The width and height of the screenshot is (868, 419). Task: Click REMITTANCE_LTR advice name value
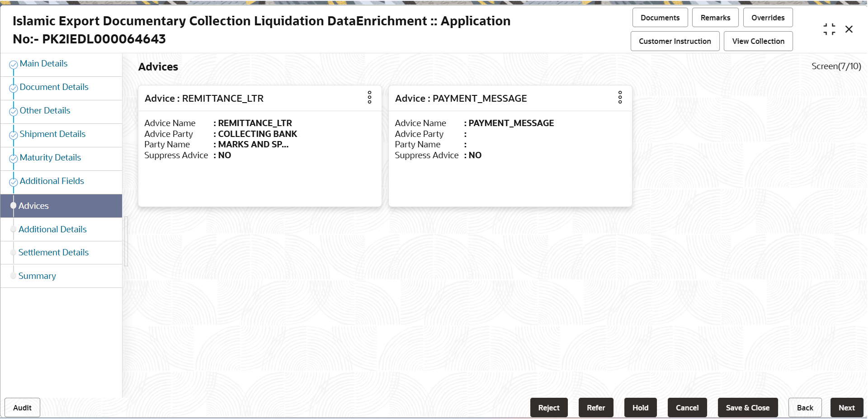click(255, 123)
